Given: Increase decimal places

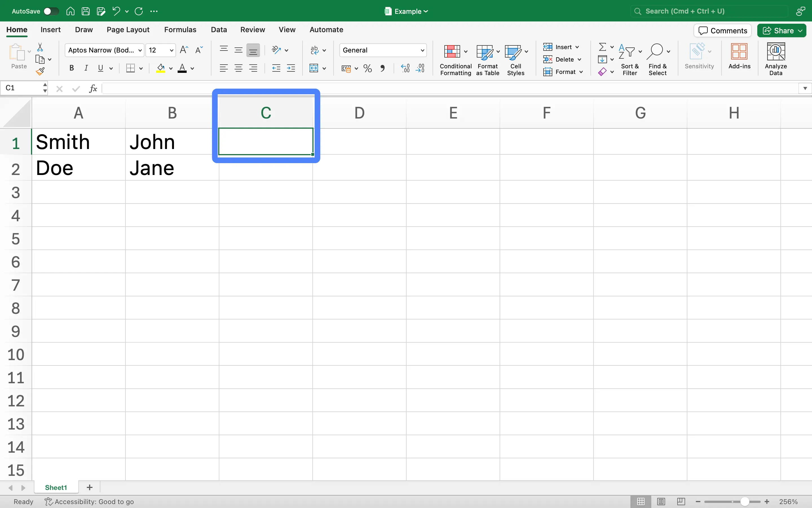Looking at the screenshot, I should [405, 69].
